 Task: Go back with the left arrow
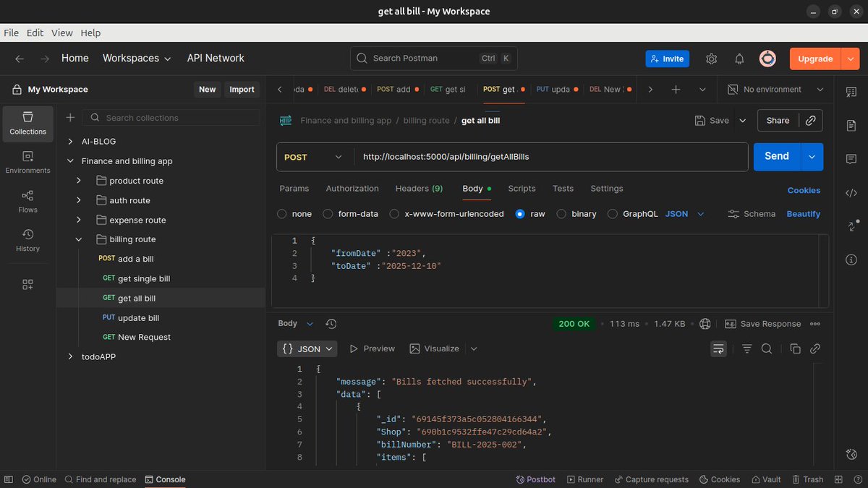click(20, 59)
